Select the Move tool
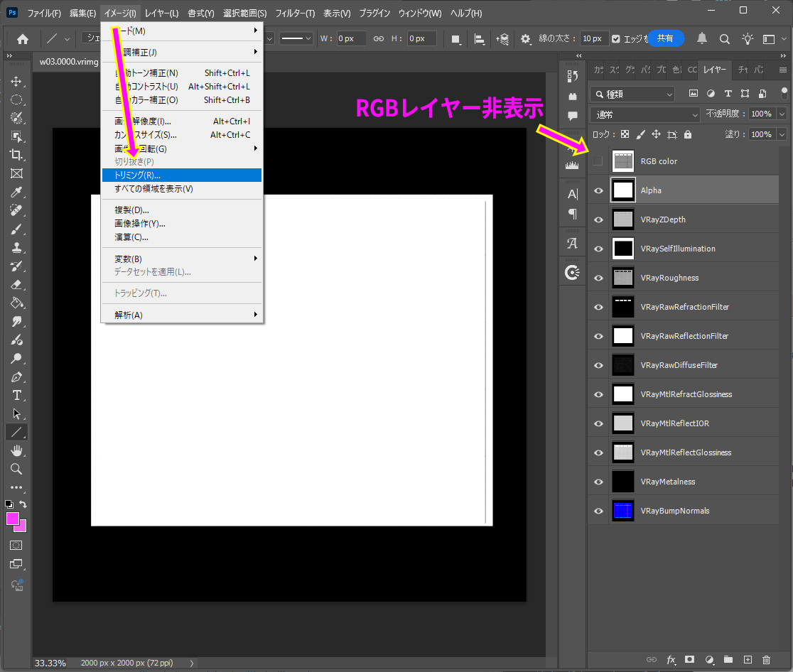793x672 pixels. (x=17, y=80)
